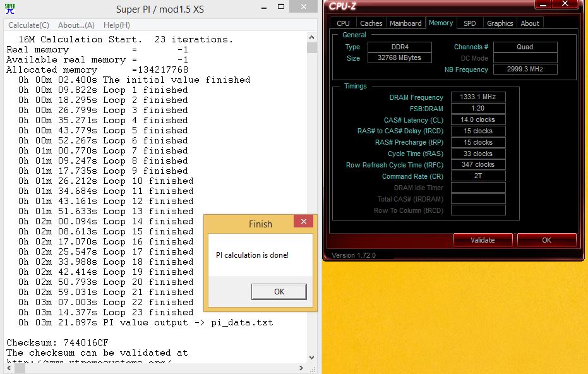Click the Super PI app icon in title bar

(10, 9)
